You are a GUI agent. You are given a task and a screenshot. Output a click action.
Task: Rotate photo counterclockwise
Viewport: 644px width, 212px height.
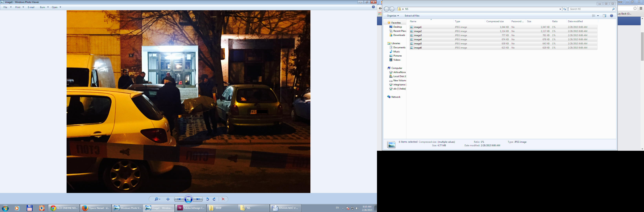pos(208,199)
